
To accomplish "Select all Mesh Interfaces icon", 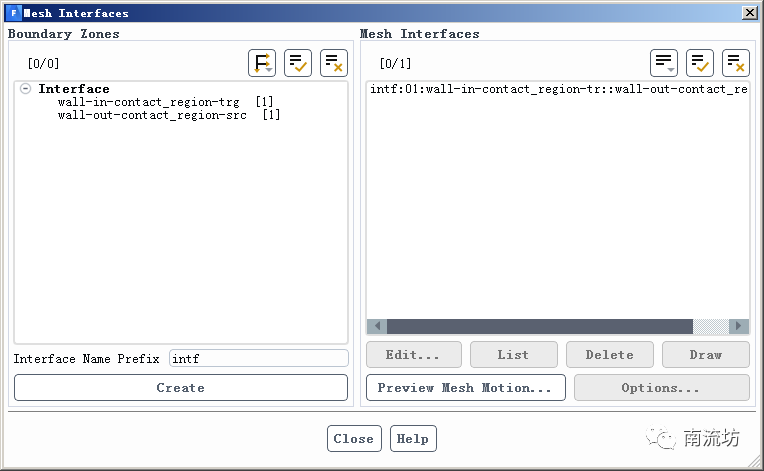I will [x=700, y=63].
